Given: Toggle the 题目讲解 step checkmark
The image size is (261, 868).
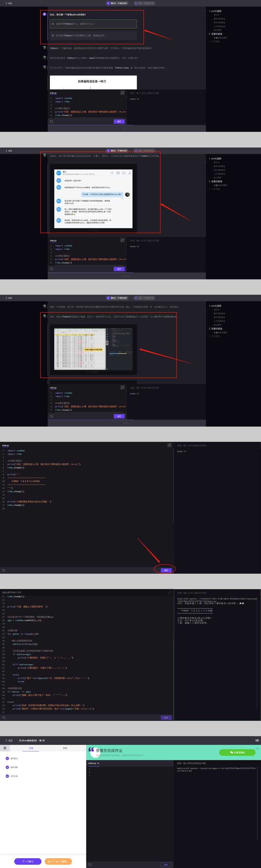Looking at the screenshot, I should [x=8, y=767].
